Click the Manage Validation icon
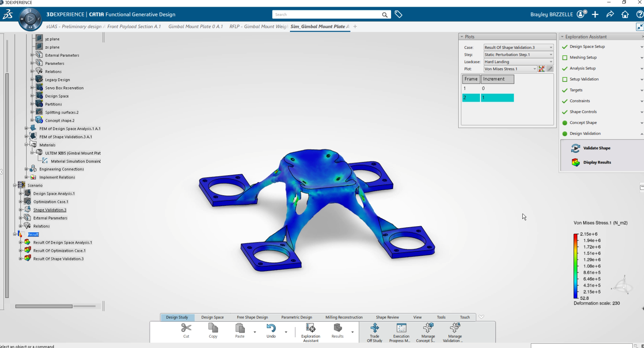 454,328
